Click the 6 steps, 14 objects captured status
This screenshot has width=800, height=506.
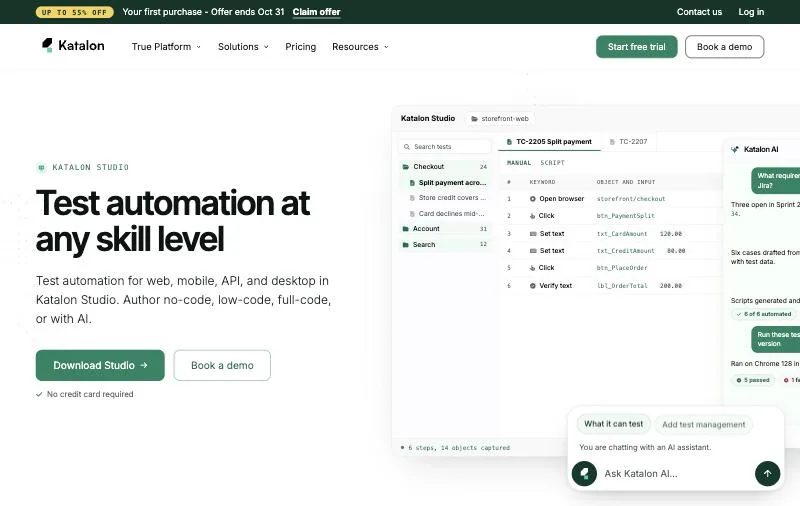455,448
